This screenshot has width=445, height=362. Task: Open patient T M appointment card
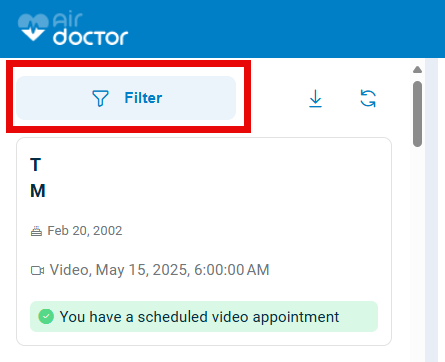[x=204, y=241]
